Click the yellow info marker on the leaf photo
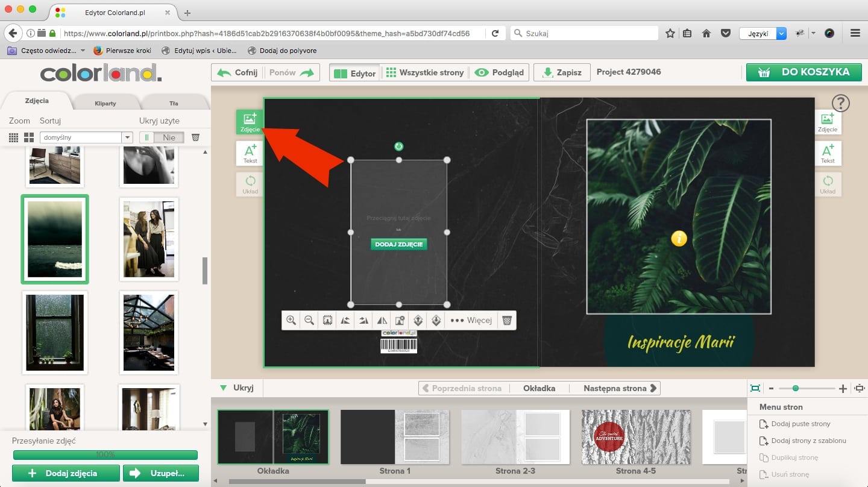 679,239
